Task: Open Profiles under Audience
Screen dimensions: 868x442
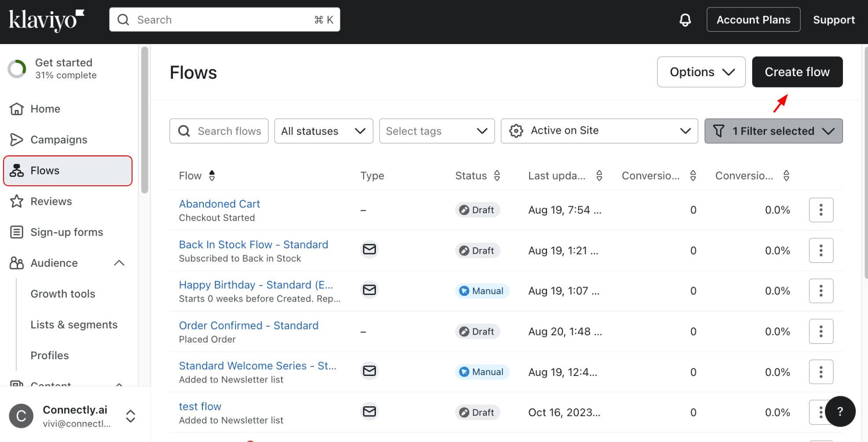Action: [x=49, y=355]
